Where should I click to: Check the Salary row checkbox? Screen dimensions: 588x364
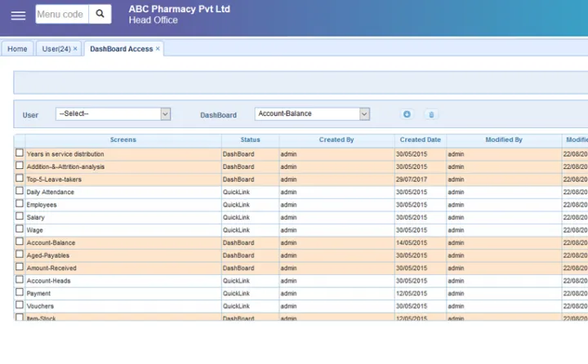click(20, 216)
